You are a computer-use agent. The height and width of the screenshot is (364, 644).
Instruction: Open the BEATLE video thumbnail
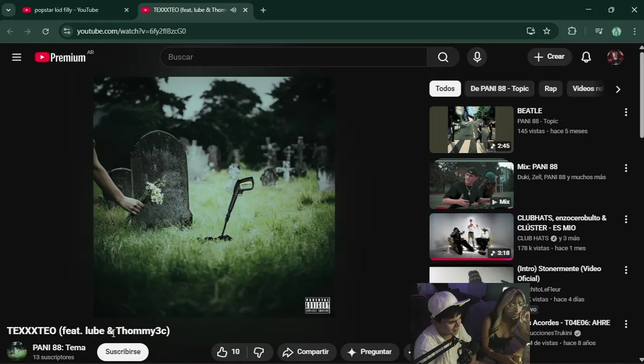coord(471,129)
